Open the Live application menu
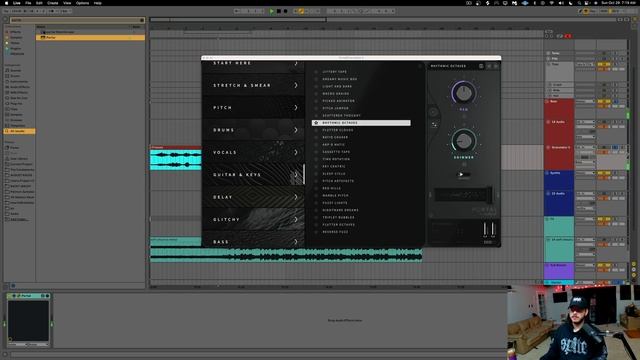The height and width of the screenshot is (360, 640). [x=17, y=3]
